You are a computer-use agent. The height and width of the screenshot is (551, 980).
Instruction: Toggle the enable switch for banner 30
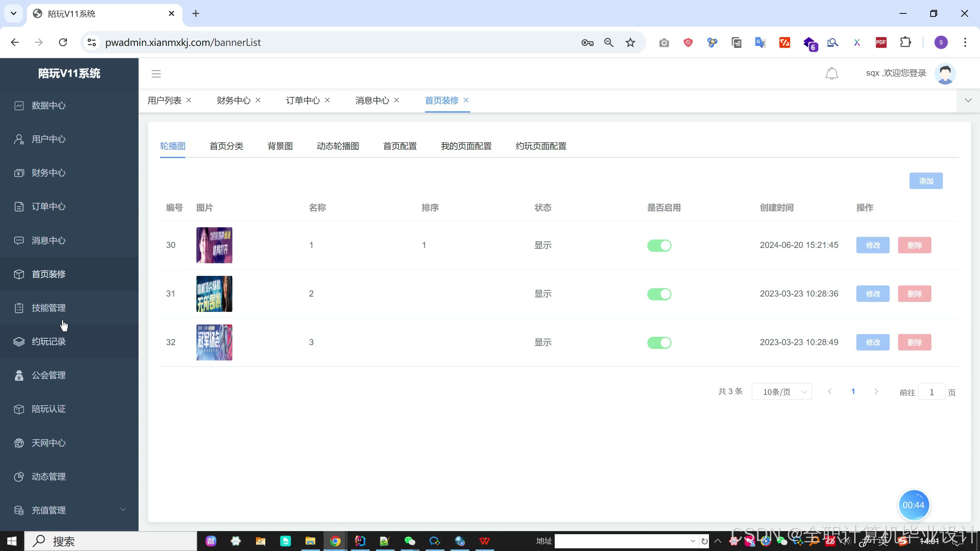[659, 245]
